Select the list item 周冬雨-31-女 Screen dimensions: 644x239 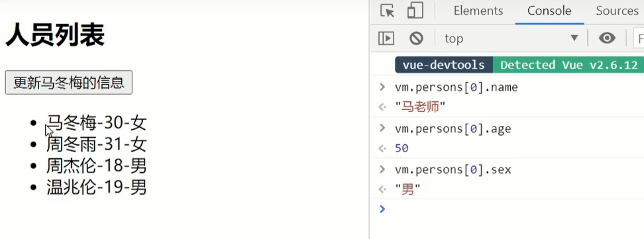pyautogui.click(x=96, y=144)
